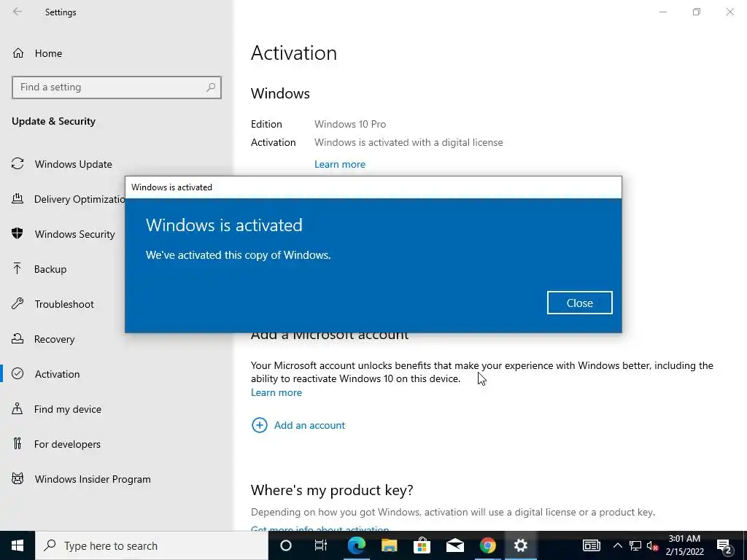The height and width of the screenshot is (560, 747).
Task: Click the Windows 10 Pro edition text
Action: pyautogui.click(x=350, y=124)
